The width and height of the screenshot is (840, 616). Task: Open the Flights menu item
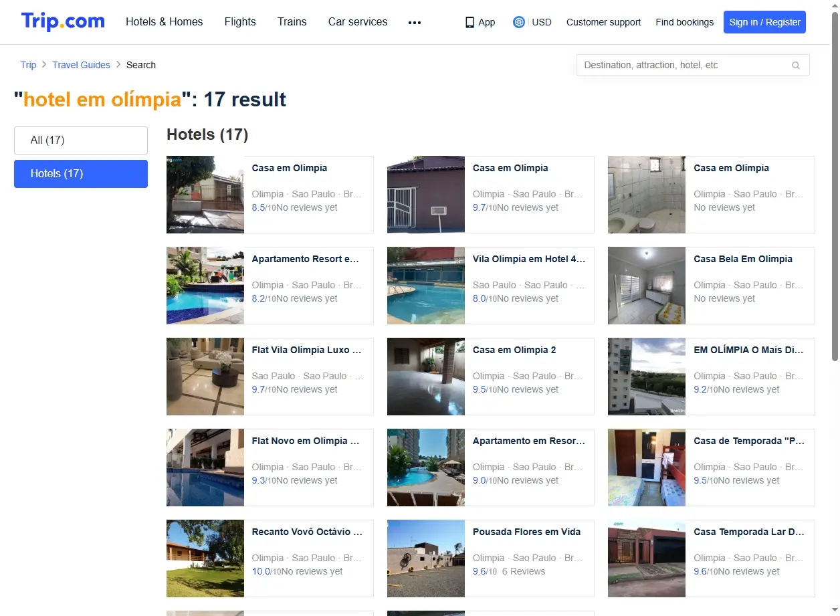tap(240, 22)
